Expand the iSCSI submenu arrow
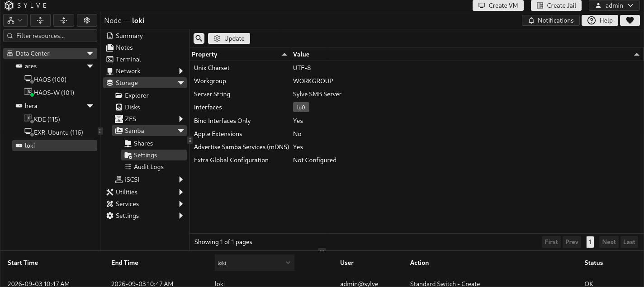 tap(181, 179)
